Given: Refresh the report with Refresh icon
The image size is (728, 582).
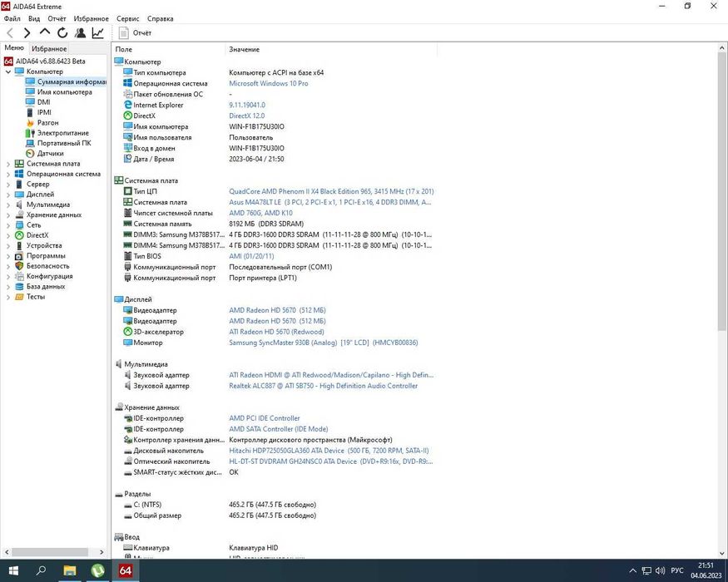Looking at the screenshot, I should pos(62,33).
